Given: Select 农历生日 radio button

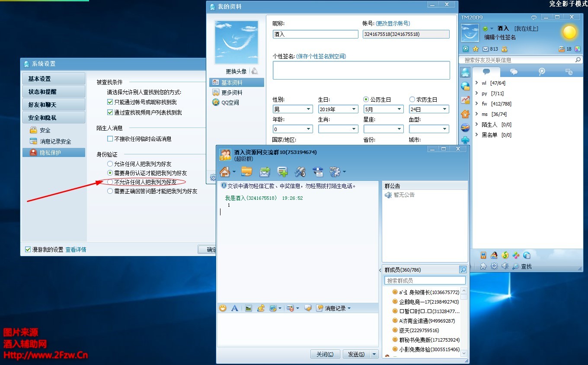Looking at the screenshot, I should [x=412, y=99].
